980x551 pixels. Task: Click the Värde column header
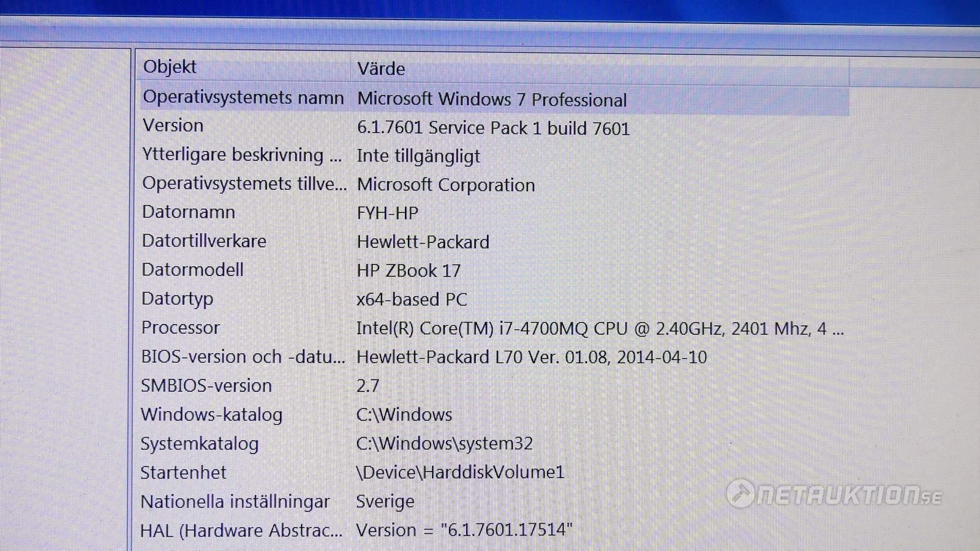[381, 69]
